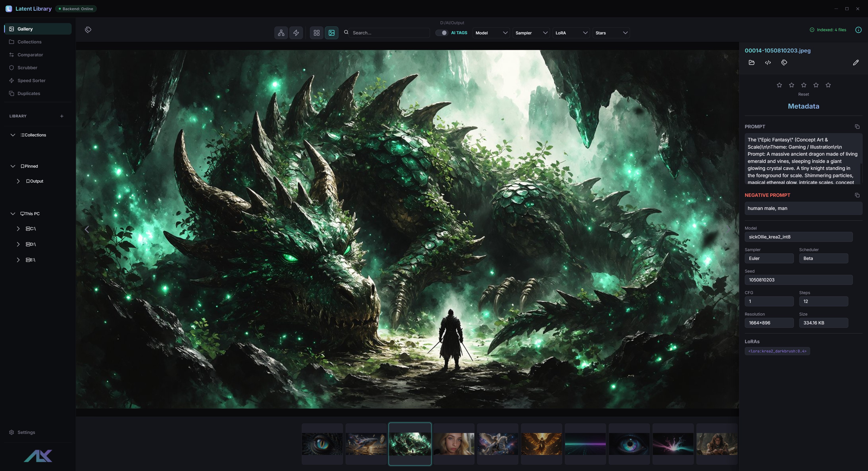Rate the image one star
Screen dimensions: 868x471
click(x=779, y=85)
